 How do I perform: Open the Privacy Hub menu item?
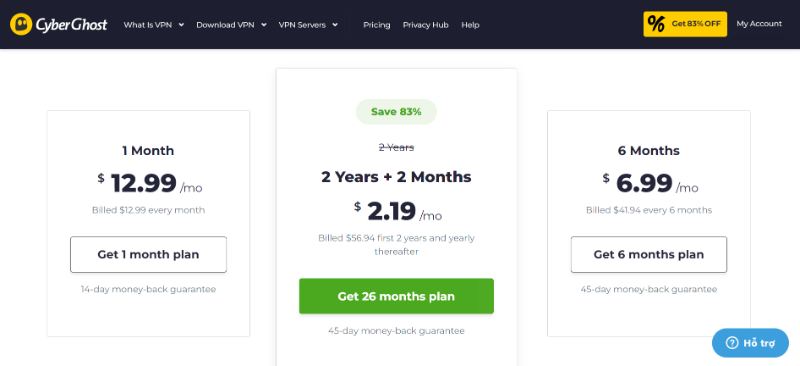tap(426, 25)
